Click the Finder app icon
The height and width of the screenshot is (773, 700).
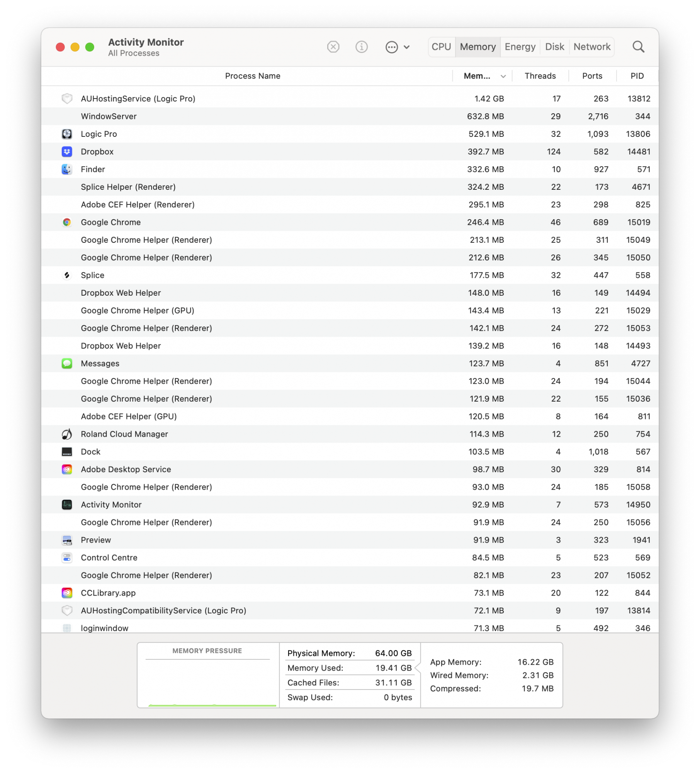[67, 169]
